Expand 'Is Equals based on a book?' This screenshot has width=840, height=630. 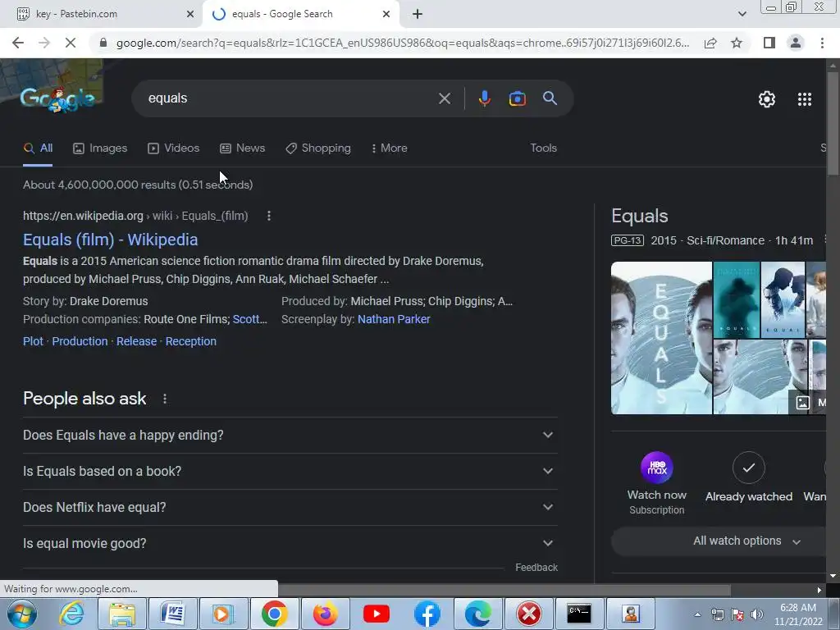point(290,471)
